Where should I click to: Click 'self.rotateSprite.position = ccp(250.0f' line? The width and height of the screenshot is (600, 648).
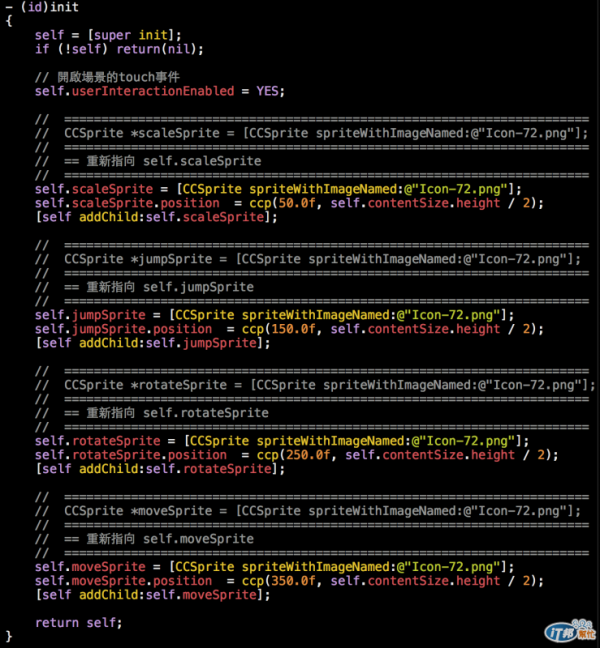[x=297, y=455]
